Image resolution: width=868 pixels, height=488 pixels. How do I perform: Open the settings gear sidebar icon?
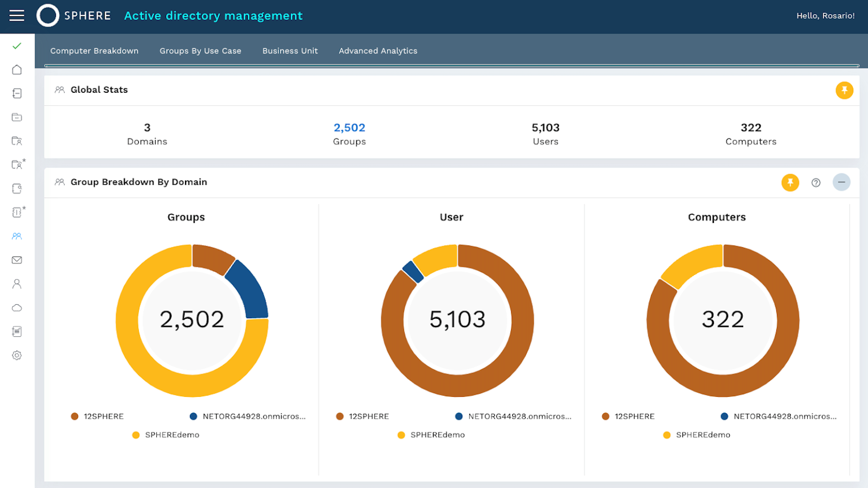17,356
